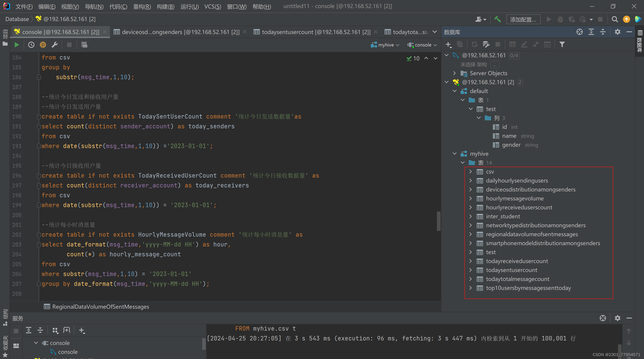Click the 添加配置... button
The width and height of the screenshot is (644, 359).
pos(523,19)
